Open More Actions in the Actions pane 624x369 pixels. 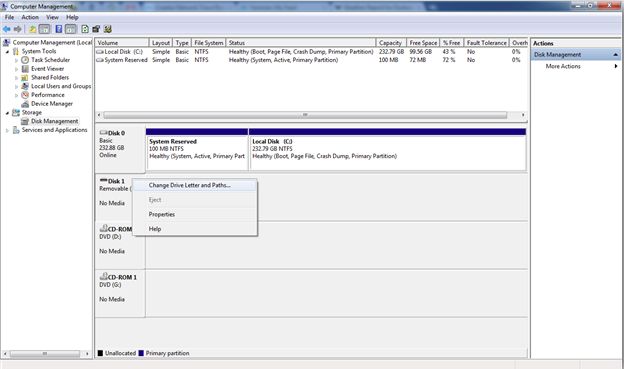click(575, 66)
